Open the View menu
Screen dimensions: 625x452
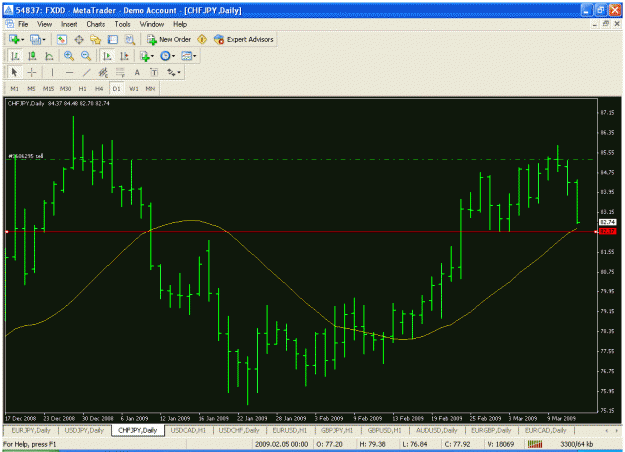(44, 24)
